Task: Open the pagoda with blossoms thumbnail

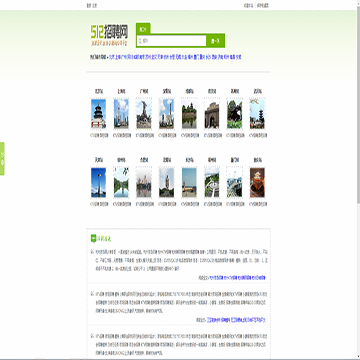Action: 257,114
